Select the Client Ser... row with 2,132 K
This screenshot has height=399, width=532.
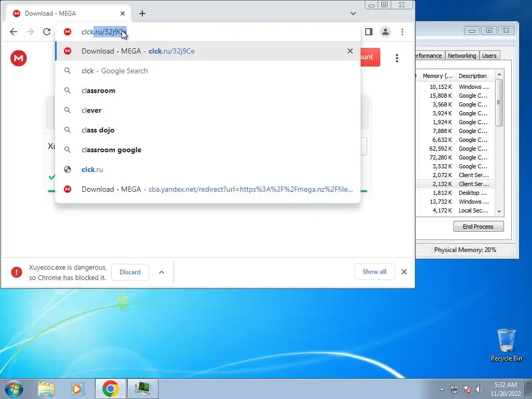click(x=455, y=184)
